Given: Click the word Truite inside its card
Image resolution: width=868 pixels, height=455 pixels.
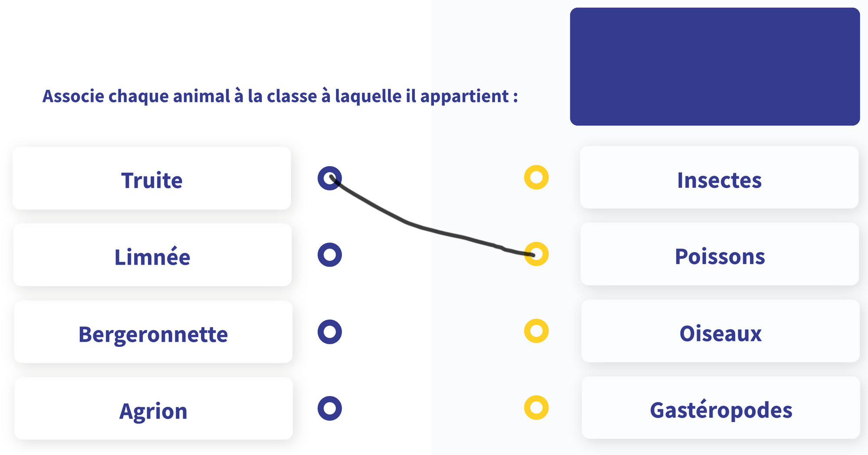Looking at the screenshot, I should click(152, 180).
